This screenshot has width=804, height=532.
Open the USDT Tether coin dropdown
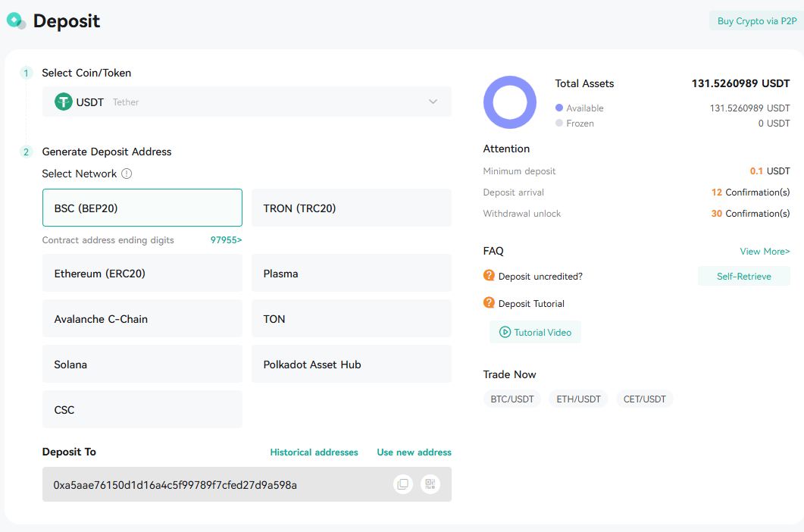pos(246,102)
